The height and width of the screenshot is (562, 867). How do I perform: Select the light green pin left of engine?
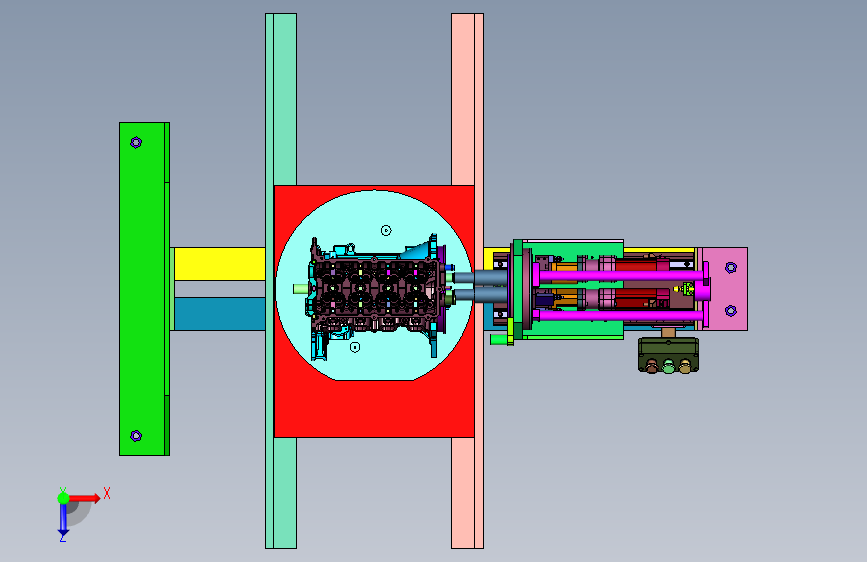(300, 289)
